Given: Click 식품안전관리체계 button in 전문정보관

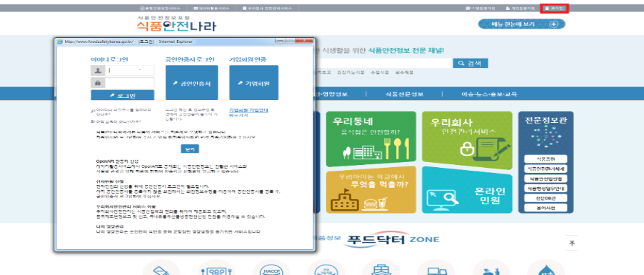Looking at the screenshot, I should point(545,169).
